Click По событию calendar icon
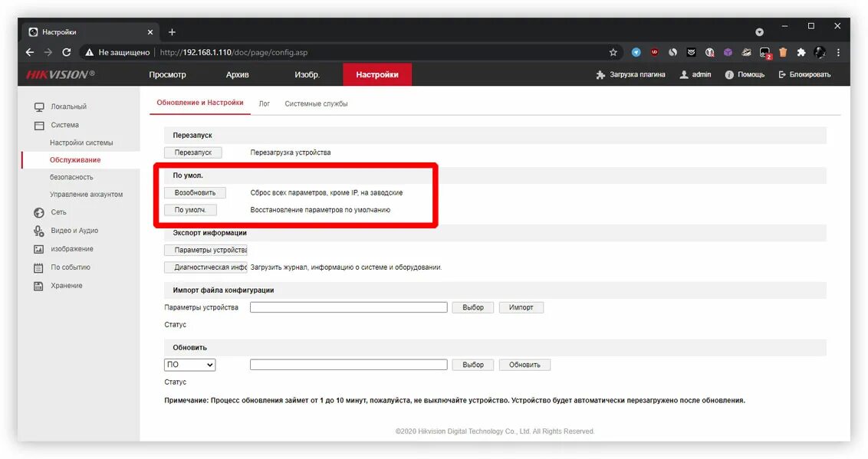The height and width of the screenshot is (459, 868). tap(38, 267)
